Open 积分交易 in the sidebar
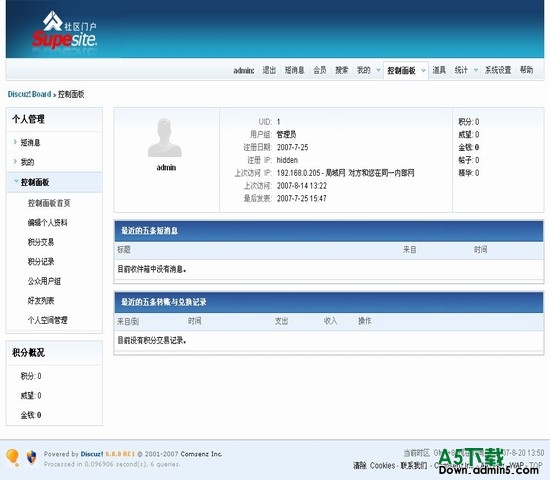The height and width of the screenshot is (480, 550). click(41, 242)
